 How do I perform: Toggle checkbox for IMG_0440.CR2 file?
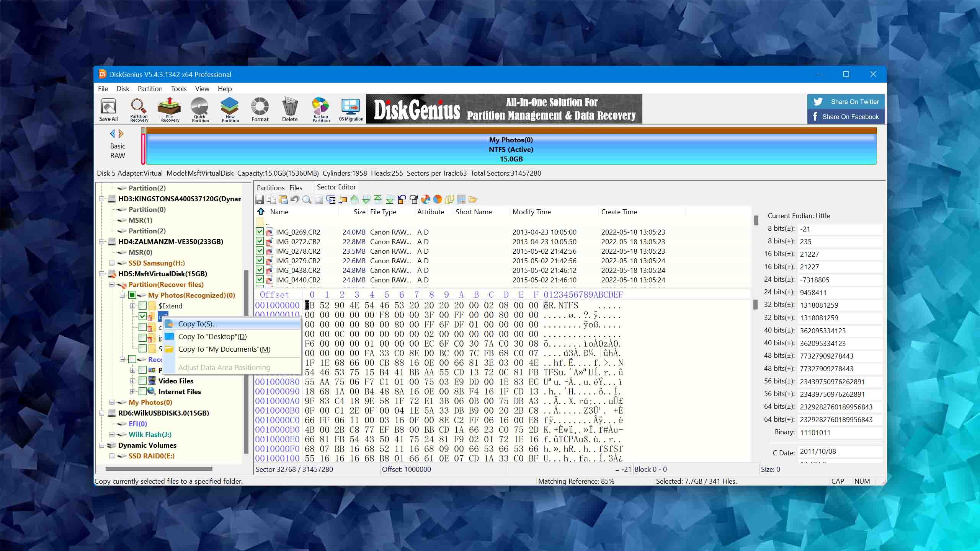coord(260,279)
